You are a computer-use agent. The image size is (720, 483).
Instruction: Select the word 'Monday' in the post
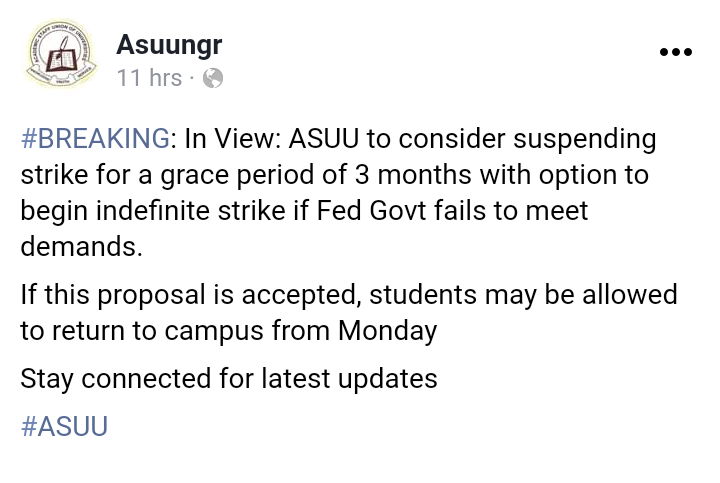pyautogui.click(x=388, y=331)
